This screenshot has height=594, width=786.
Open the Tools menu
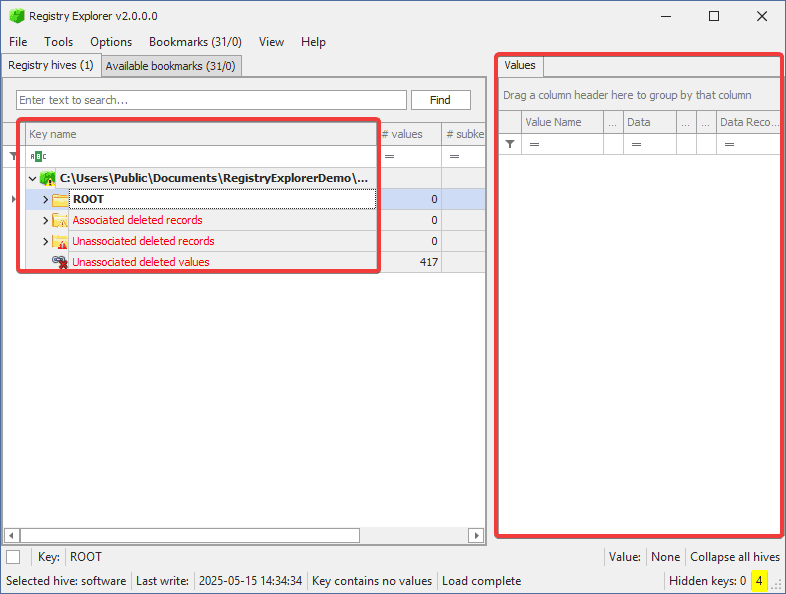tap(58, 42)
